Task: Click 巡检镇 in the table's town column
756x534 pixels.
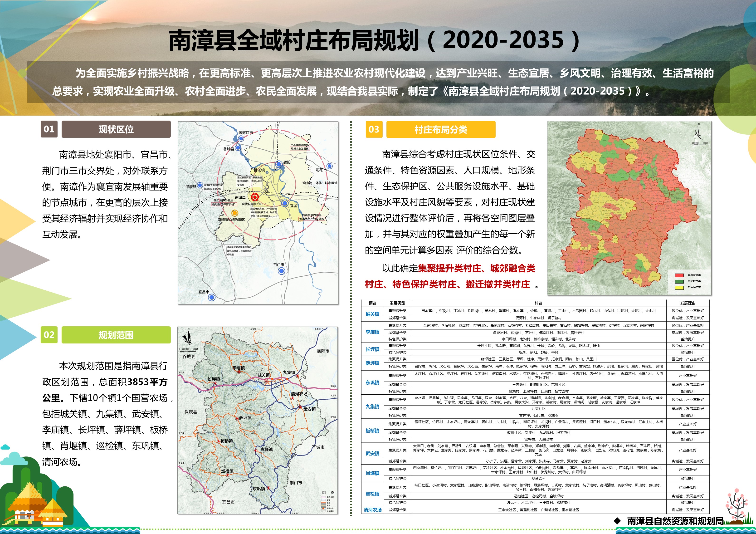Action: 372,494
